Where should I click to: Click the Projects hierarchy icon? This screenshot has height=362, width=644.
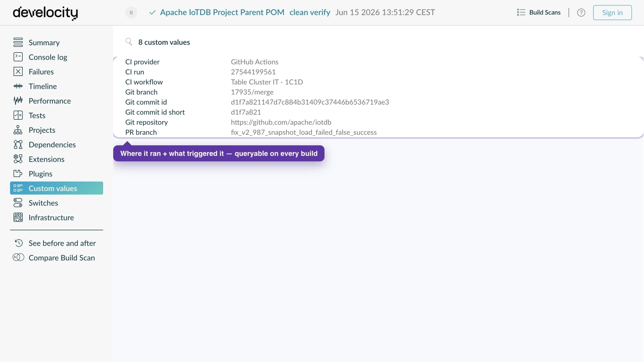(x=18, y=130)
